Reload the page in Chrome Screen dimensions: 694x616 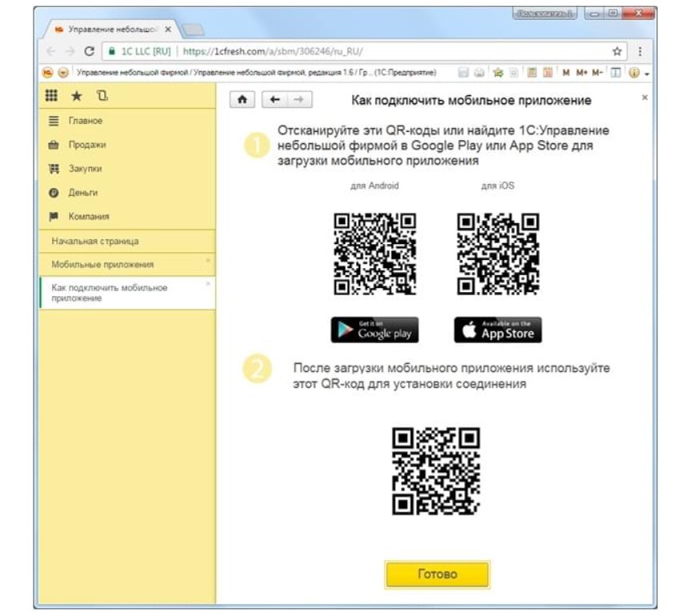point(90,51)
